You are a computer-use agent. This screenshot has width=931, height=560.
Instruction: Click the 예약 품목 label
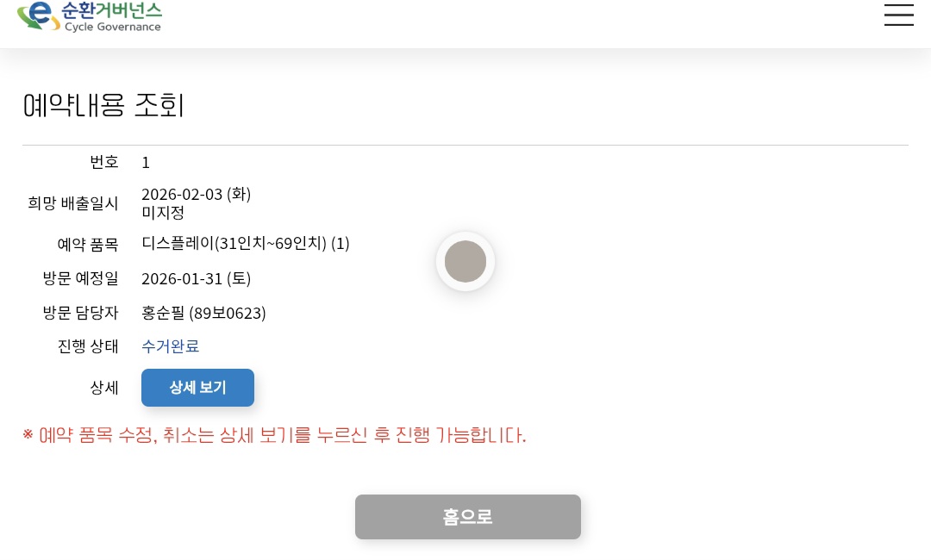(x=88, y=244)
